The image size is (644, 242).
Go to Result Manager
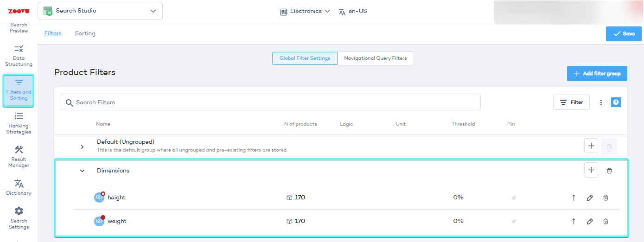tap(19, 156)
